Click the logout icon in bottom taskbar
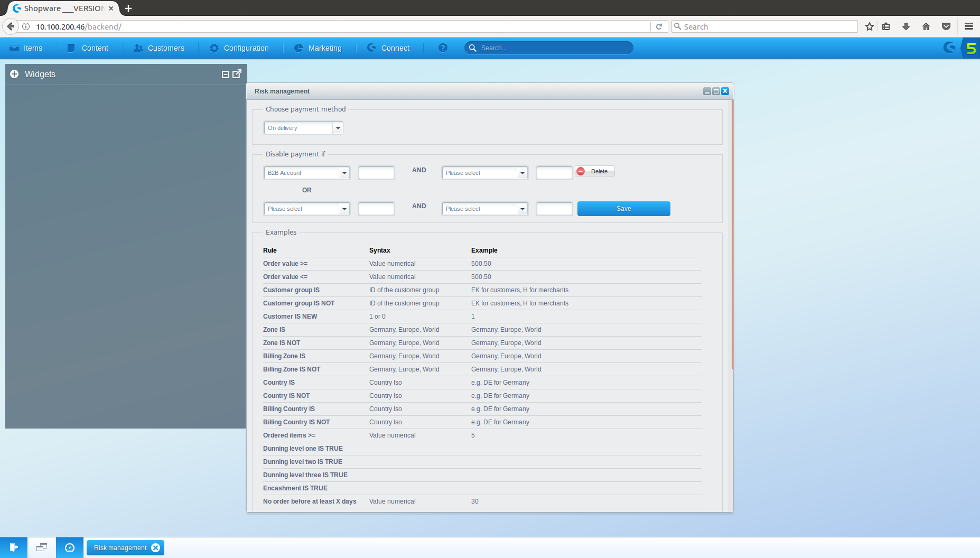The height and width of the screenshot is (558, 980). click(x=14, y=547)
